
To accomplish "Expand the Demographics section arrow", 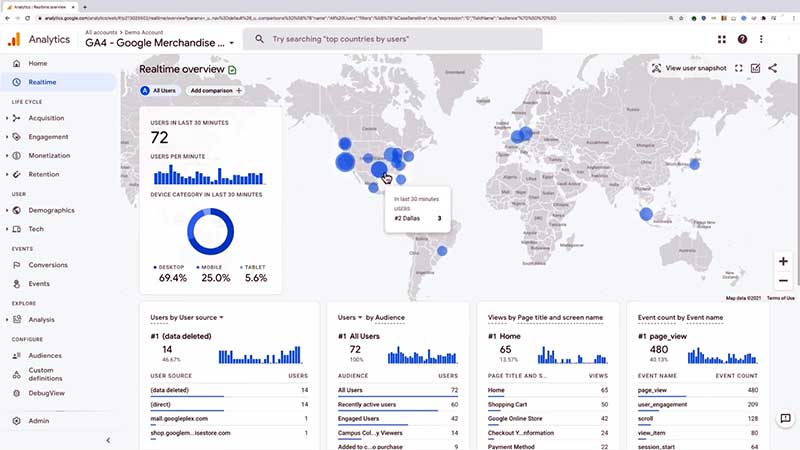I will pos(7,210).
